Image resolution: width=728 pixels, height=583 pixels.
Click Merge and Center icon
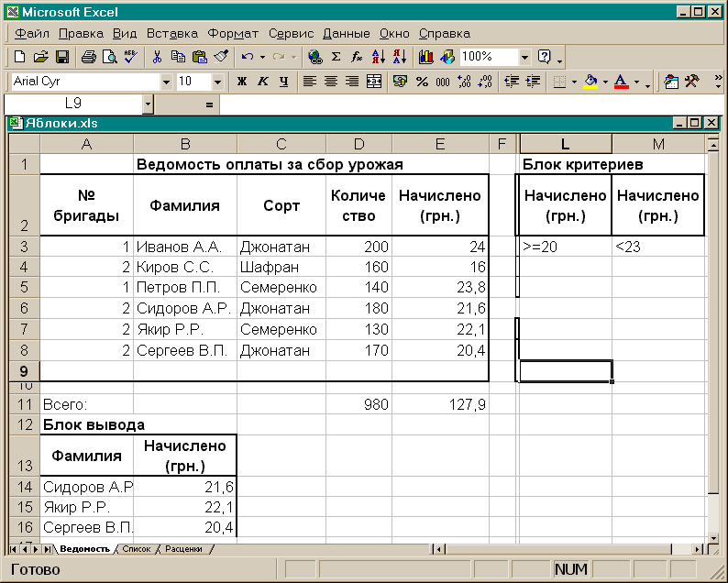pos(374,82)
